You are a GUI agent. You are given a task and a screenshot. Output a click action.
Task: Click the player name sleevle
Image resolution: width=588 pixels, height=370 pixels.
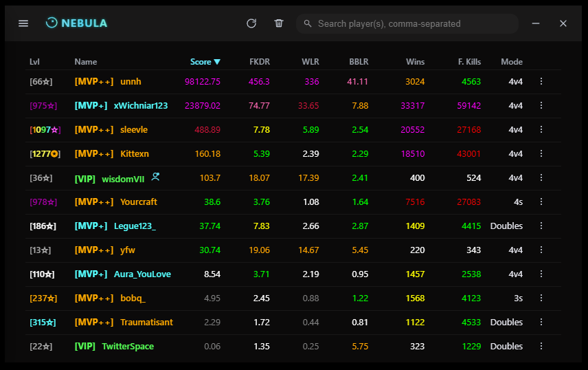click(134, 130)
